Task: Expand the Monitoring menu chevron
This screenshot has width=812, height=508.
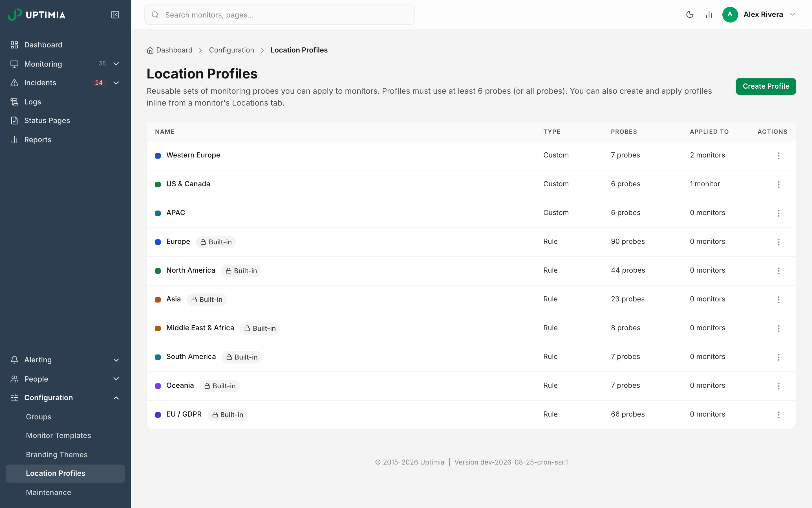Action: [x=116, y=64]
